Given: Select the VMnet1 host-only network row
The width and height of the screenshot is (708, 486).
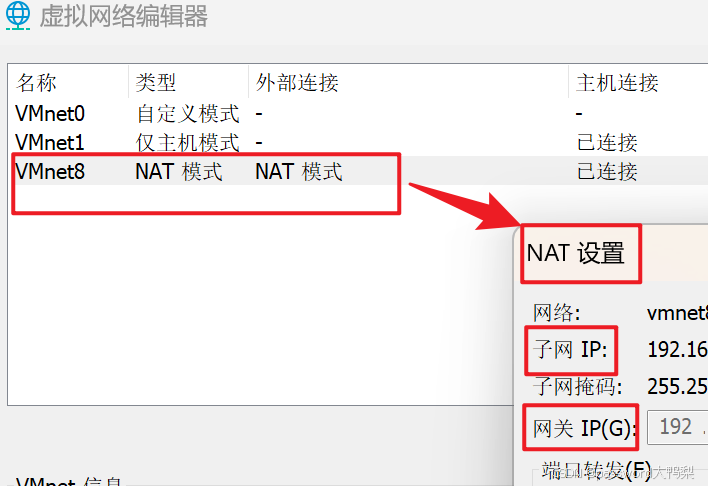Looking at the screenshot, I should [x=50, y=143].
